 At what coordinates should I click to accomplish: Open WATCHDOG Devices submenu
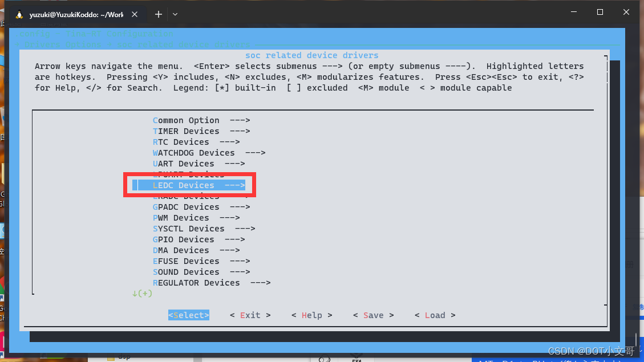[x=209, y=153]
